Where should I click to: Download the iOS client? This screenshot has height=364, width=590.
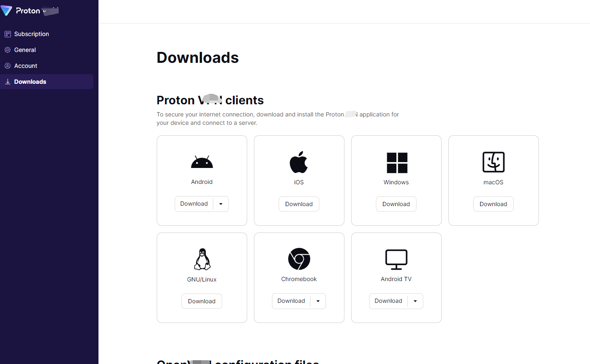point(299,204)
